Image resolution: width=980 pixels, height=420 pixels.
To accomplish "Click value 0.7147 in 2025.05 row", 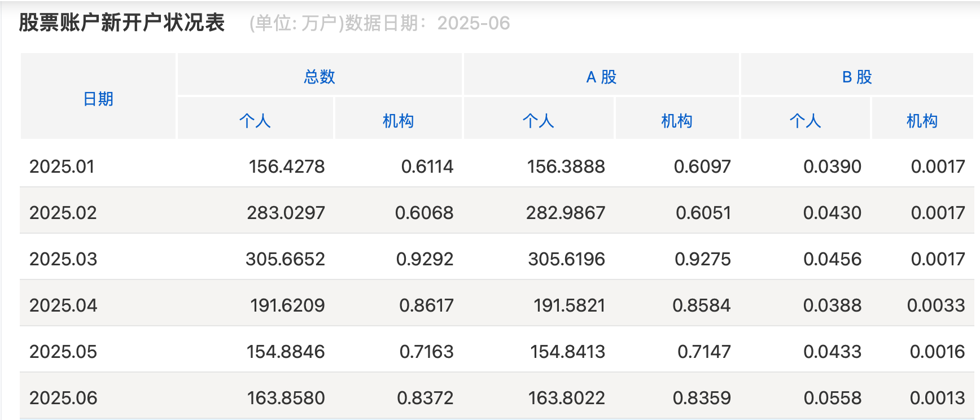I will pyautogui.click(x=705, y=352).
